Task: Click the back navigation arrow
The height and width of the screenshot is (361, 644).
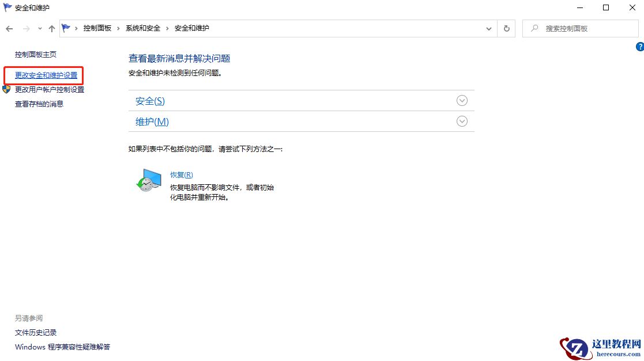Action: pyautogui.click(x=9, y=28)
